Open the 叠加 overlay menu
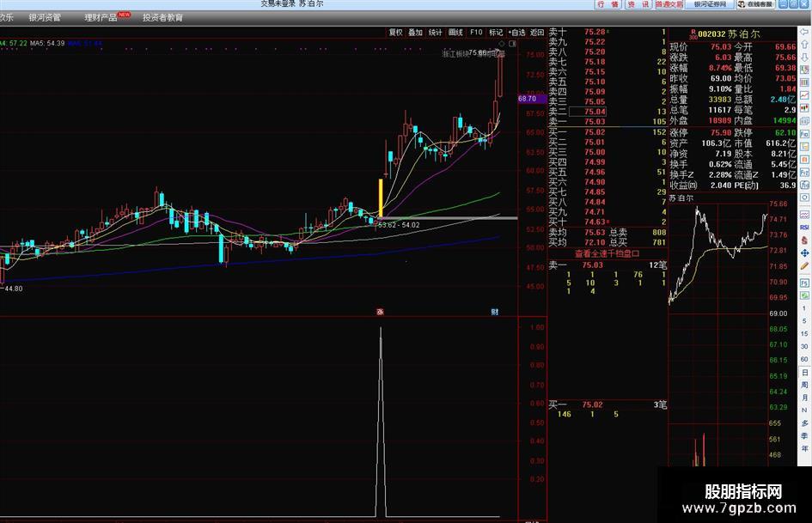The image size is (812, 523). tap(415, 32)
